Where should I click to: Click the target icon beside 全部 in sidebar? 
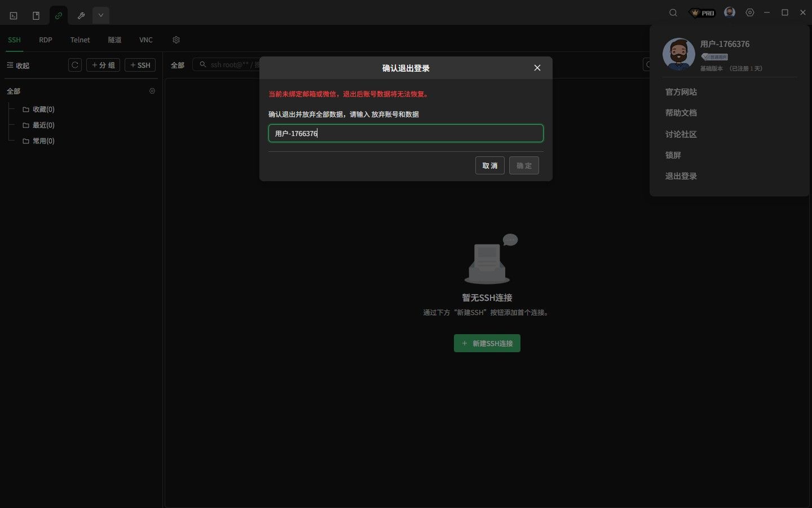[152, 91]
